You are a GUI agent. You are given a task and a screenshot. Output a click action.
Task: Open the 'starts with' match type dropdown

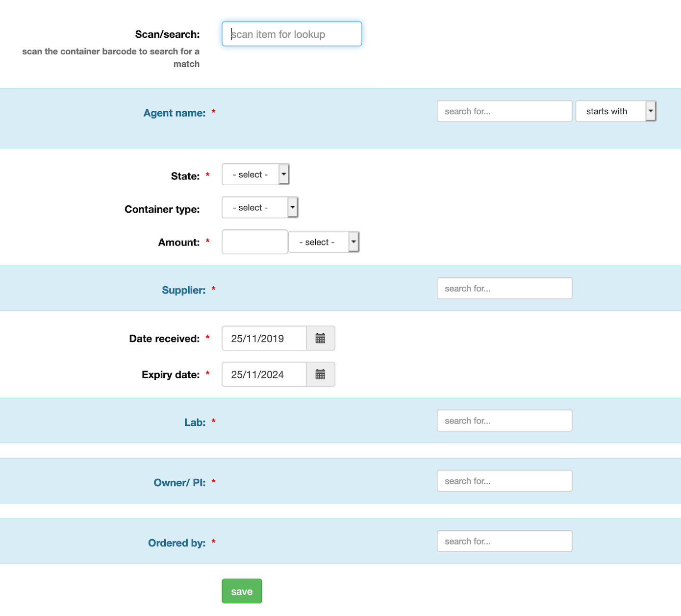tap(651, 111)
